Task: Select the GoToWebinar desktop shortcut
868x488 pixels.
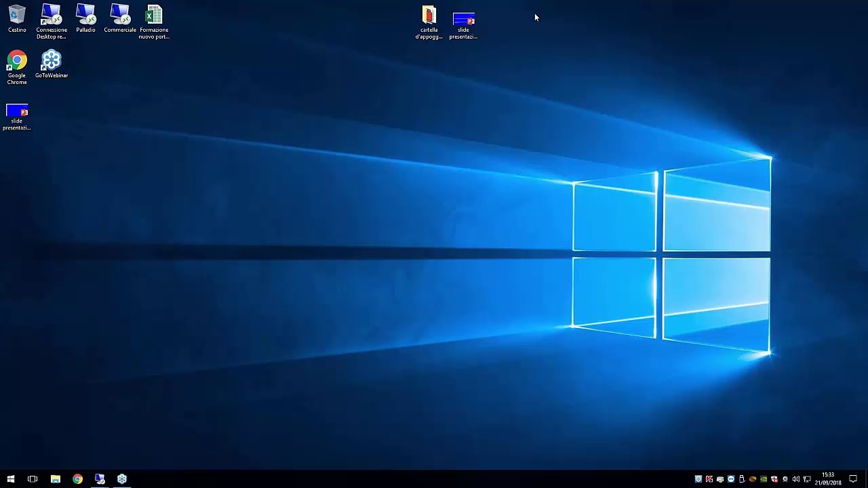Action: pyautogui.click(x=52, y=64)
